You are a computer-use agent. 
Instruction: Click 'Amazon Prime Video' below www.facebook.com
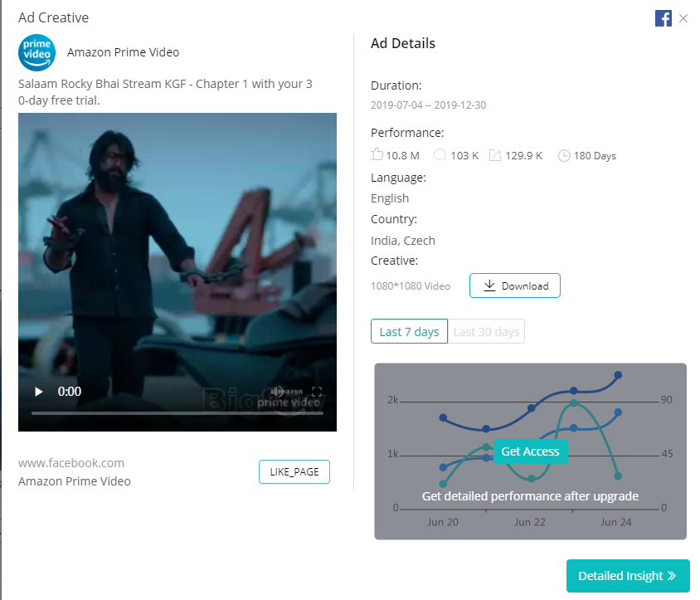[x=75, y=481]
